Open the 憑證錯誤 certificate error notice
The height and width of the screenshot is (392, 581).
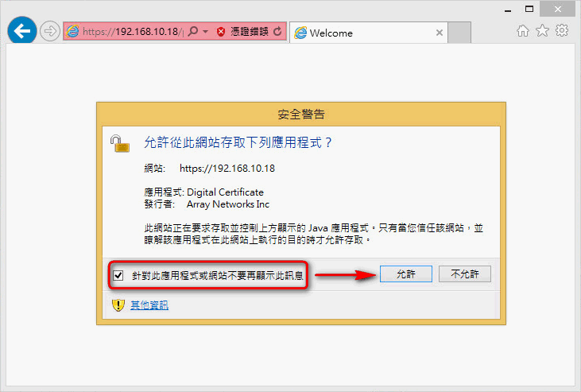250,32
